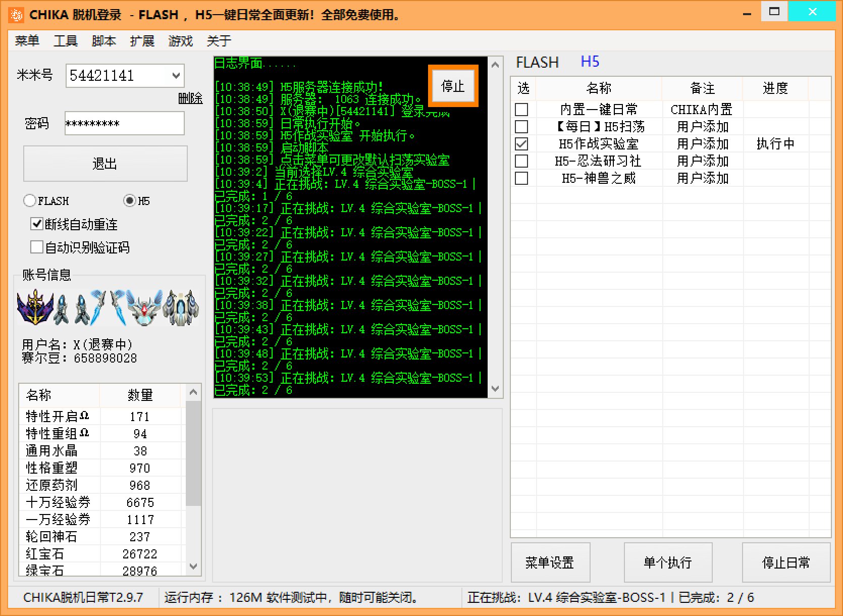Screen dimensions: 843x616
Task: Maximize the CHIKA window
Action: coord(774,12)
